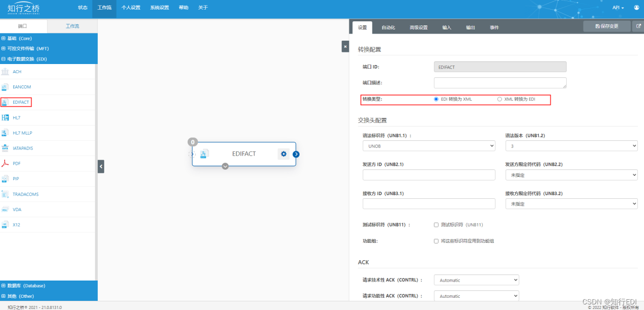Screen dimensions: 644x310
Task: Open 请求功能性 ACK dropdown
Action: click(476, 296)
